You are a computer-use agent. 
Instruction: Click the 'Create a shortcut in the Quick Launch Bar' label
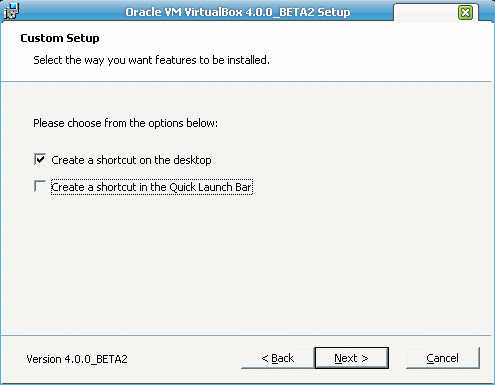(x=152, y=187)
